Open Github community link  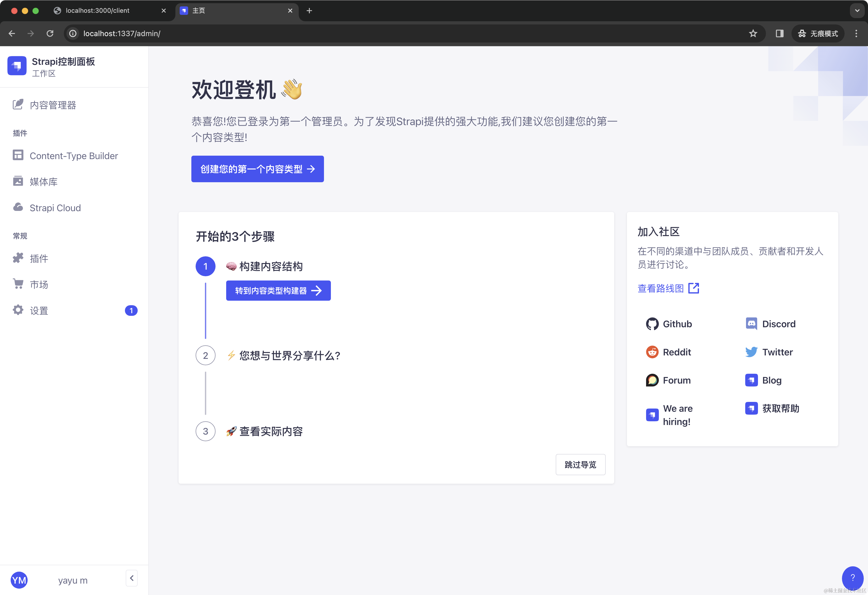pos(669,324)
